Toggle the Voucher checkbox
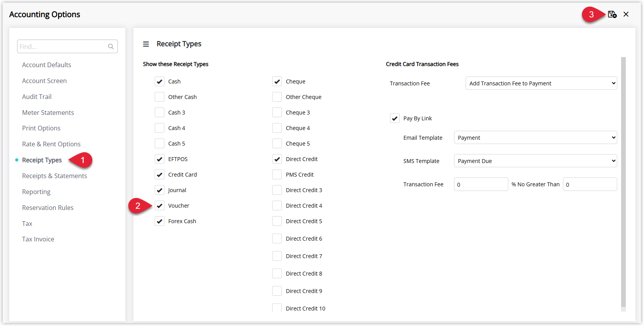Viewport: 644px width, 326px height. [x=159, y=206]
